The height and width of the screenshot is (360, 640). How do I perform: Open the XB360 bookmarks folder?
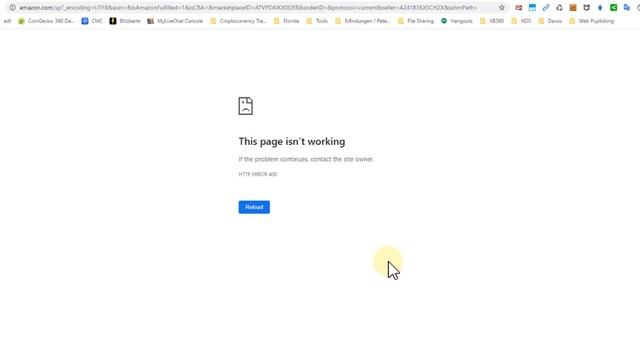pos(492,21)
